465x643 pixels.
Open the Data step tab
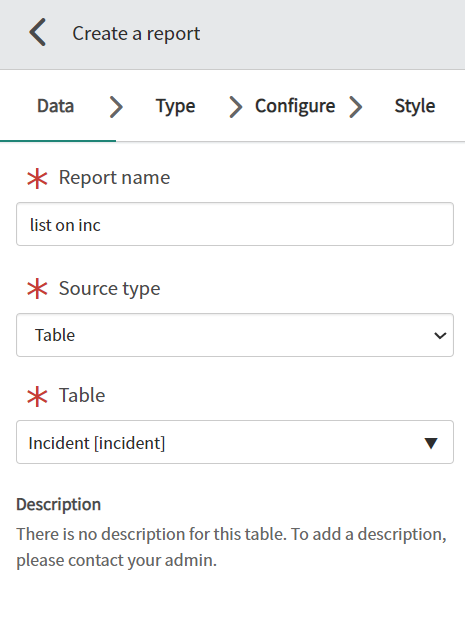tap(56, 106)
